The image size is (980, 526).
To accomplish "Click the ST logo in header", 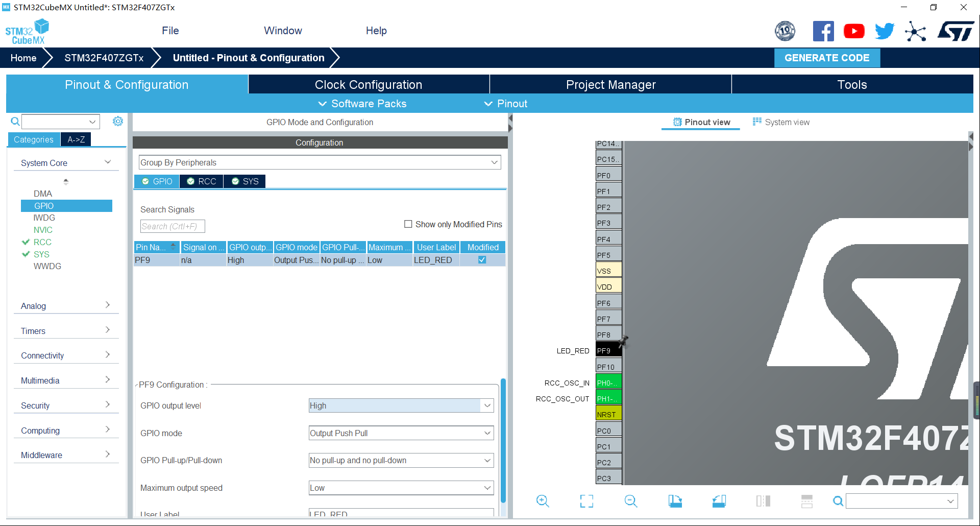I will (955, 31).
